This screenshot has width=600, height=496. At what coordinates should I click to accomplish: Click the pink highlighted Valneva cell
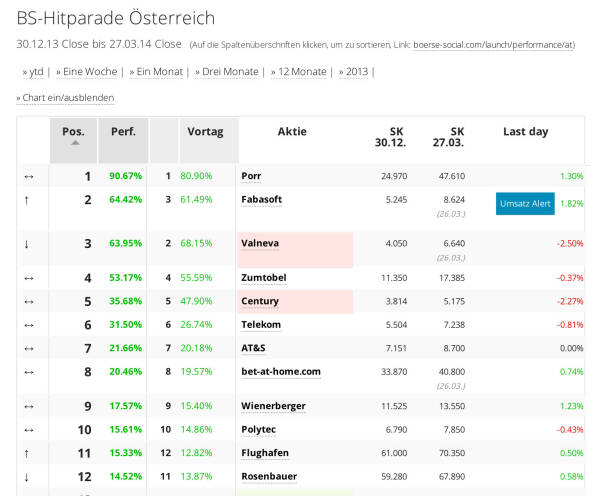pyautogui.click(x=295, y=249)
